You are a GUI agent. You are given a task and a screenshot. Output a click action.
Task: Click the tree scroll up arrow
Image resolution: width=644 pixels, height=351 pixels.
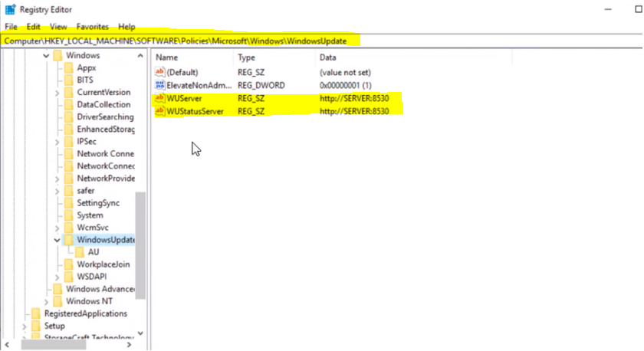point(140,55)
